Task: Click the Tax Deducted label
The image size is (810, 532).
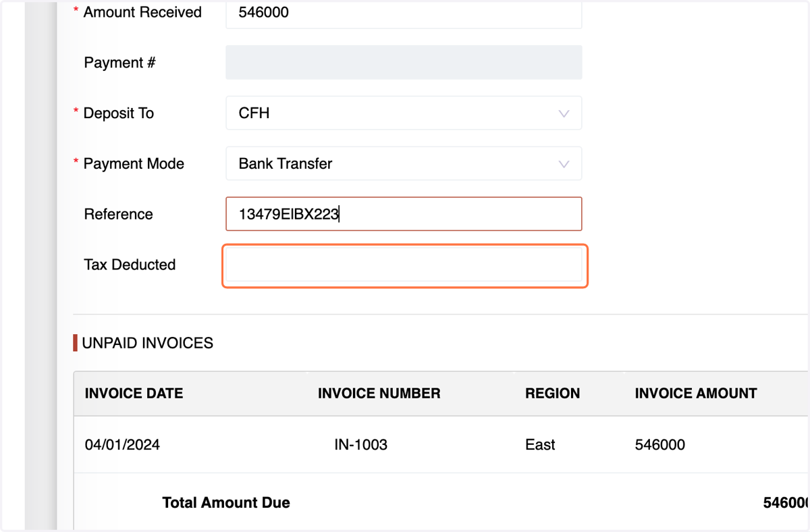Action: pos(130,265)
